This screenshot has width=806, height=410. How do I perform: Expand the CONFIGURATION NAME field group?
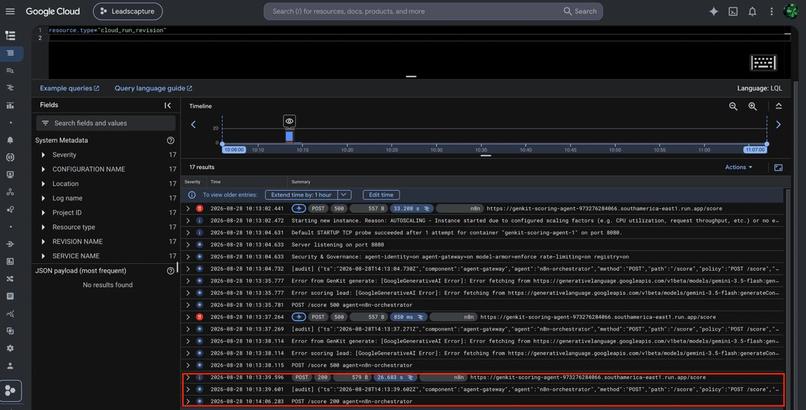tap(43, 169)
